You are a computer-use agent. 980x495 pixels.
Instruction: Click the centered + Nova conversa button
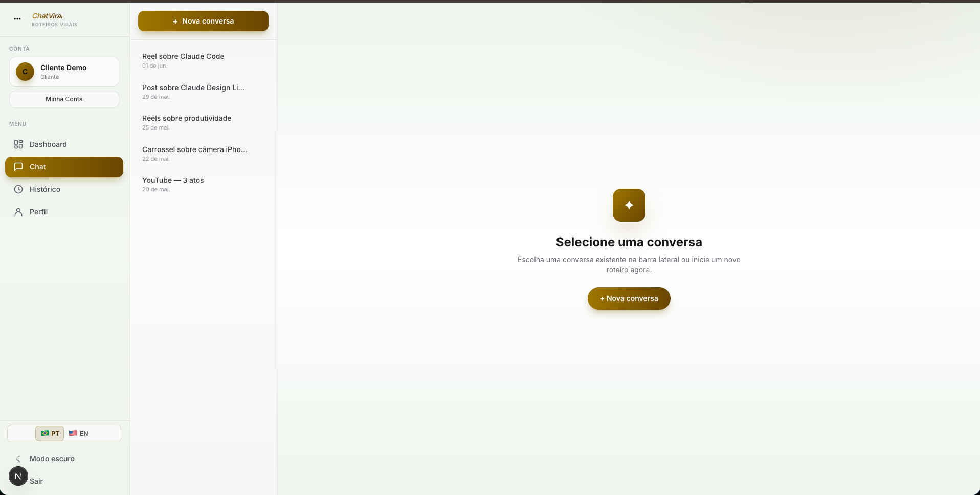pos(629,298)
